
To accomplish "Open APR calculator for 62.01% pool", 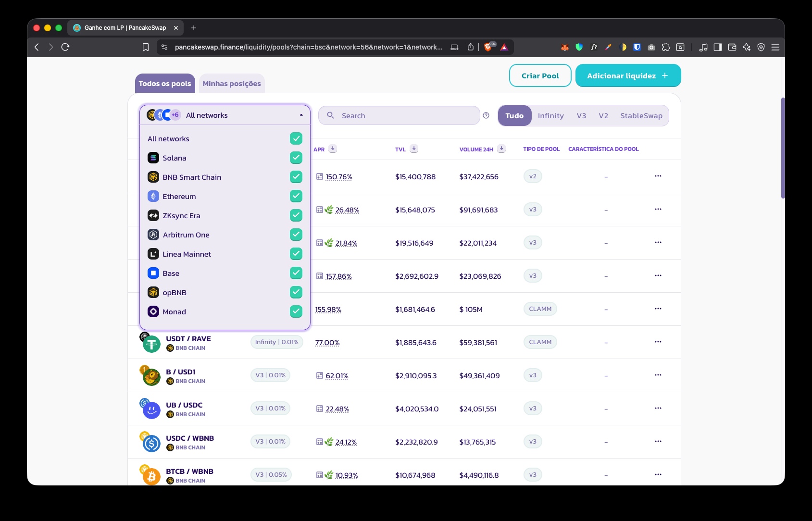I will pyautogui.click(x=320, y=375).
